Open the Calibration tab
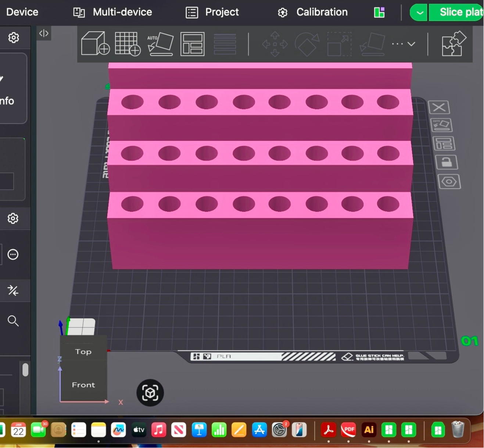Image resolution: width=484 pixels, height=448 pixels. coord(312,12)
